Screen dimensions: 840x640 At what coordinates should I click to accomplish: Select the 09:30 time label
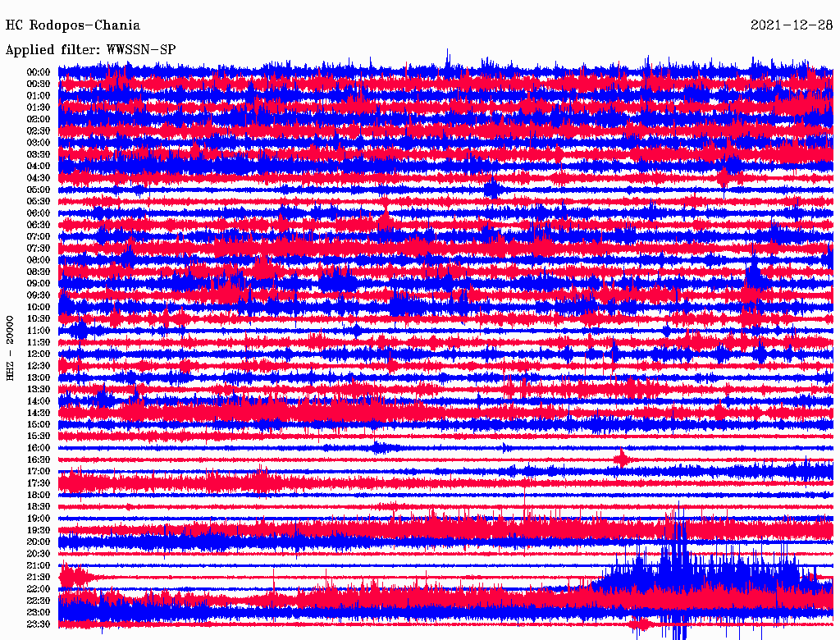click(39, 295)
